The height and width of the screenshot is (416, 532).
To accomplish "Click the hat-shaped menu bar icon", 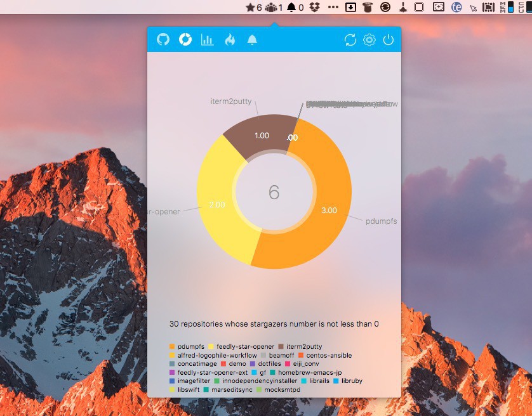I will tap(368, 7).
